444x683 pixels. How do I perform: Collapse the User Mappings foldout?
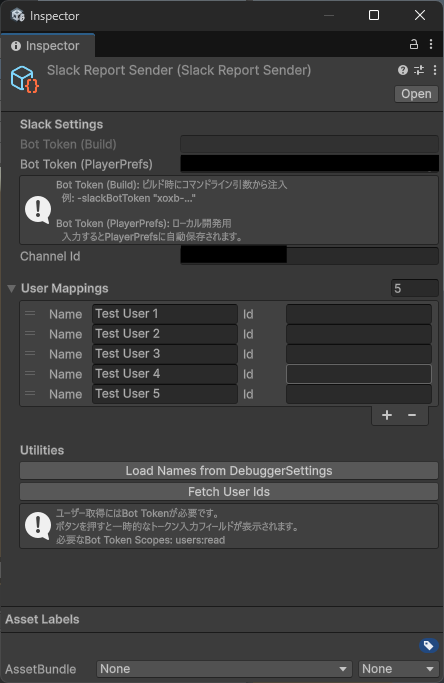pyautogui.click(x=11, y=288)
